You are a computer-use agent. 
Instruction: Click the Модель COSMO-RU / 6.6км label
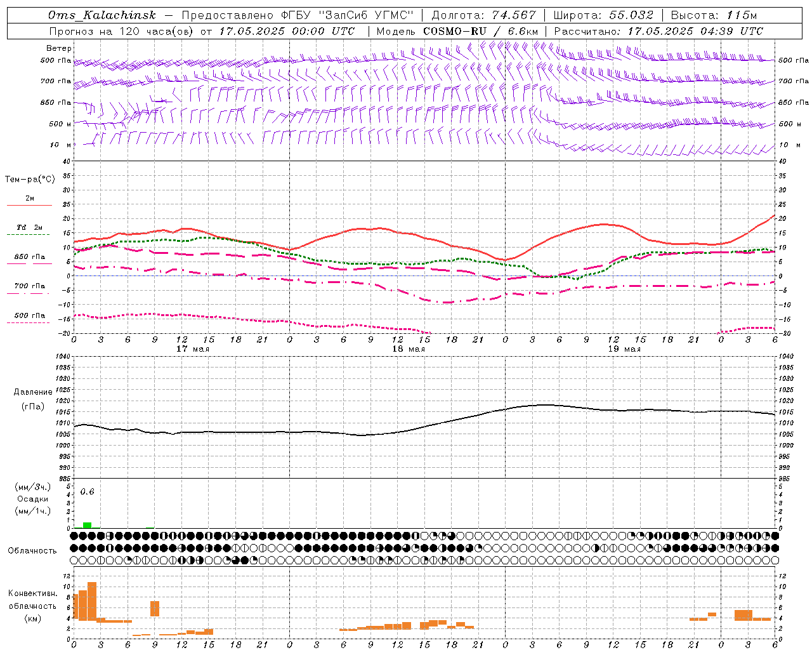pos(457,31)
